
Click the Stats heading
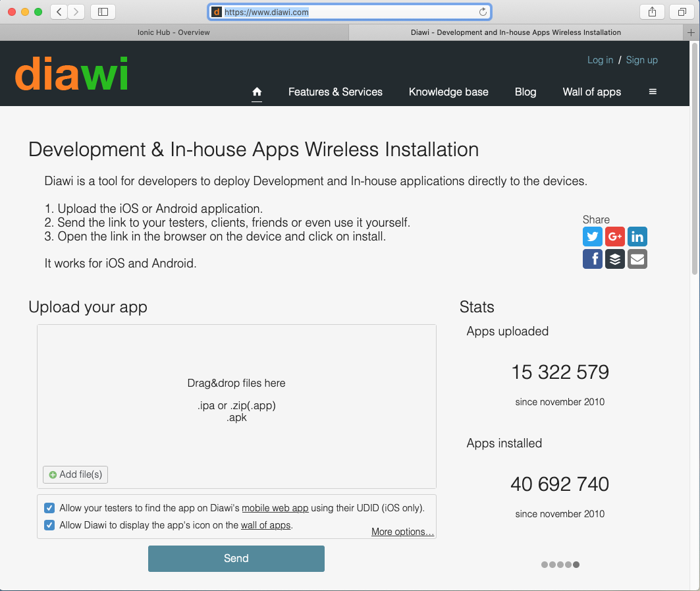tap(477, 307)
